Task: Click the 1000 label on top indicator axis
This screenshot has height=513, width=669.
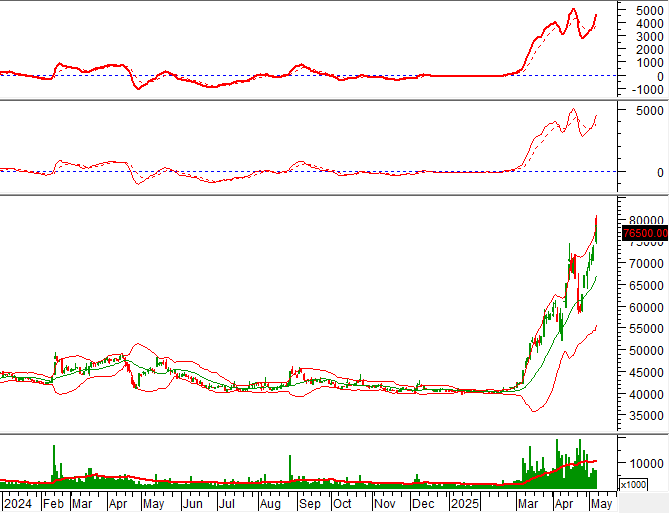Action: point(650,63)
